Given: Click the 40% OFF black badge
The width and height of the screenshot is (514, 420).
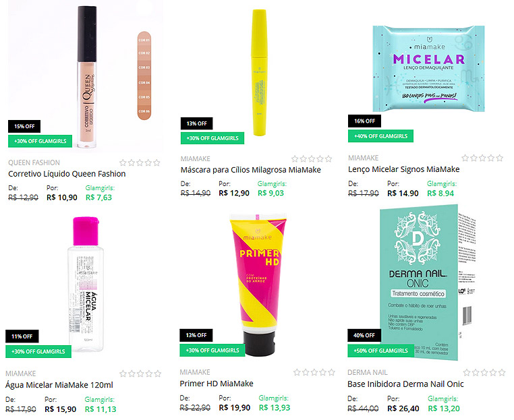Looking at the screenshot, I should coord(364,336).
